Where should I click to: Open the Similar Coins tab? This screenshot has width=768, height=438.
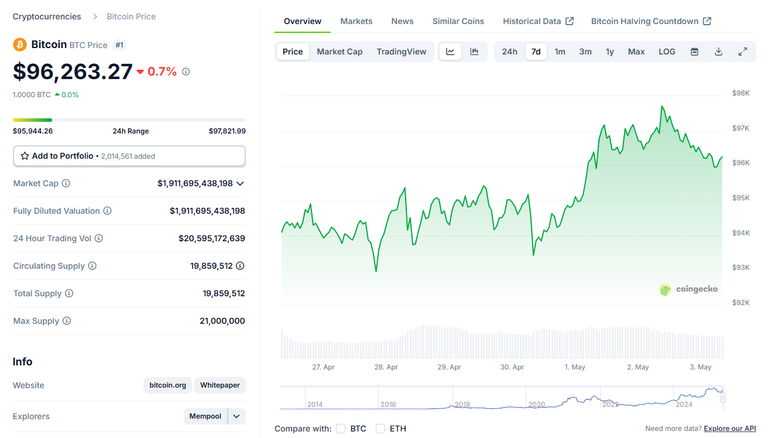[458, 21]
